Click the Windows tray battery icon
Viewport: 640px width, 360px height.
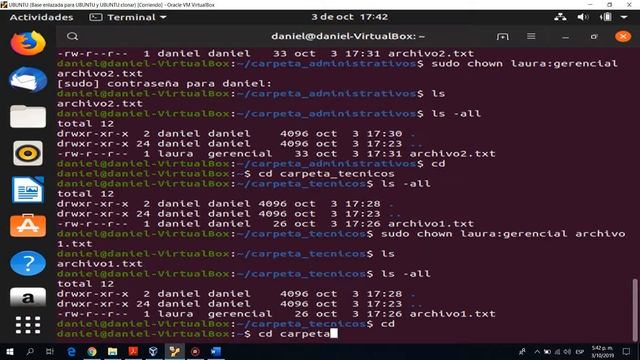tap(548, 352)
